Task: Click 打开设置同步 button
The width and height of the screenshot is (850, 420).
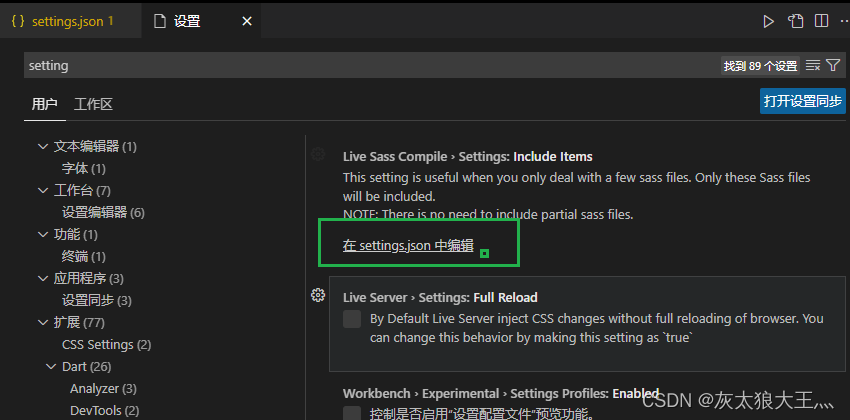Action: (803, 101)
